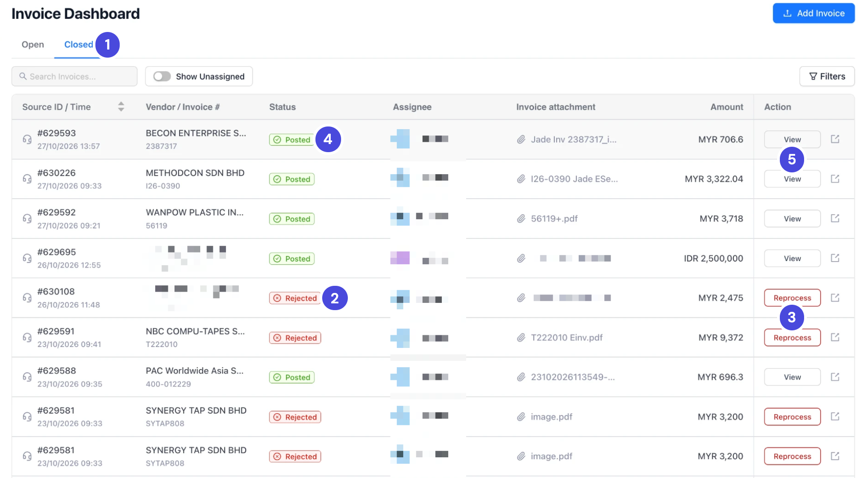Click the Posted status badge for #629593
Viewport: 868px width, 478px height.
click(292, 140)
